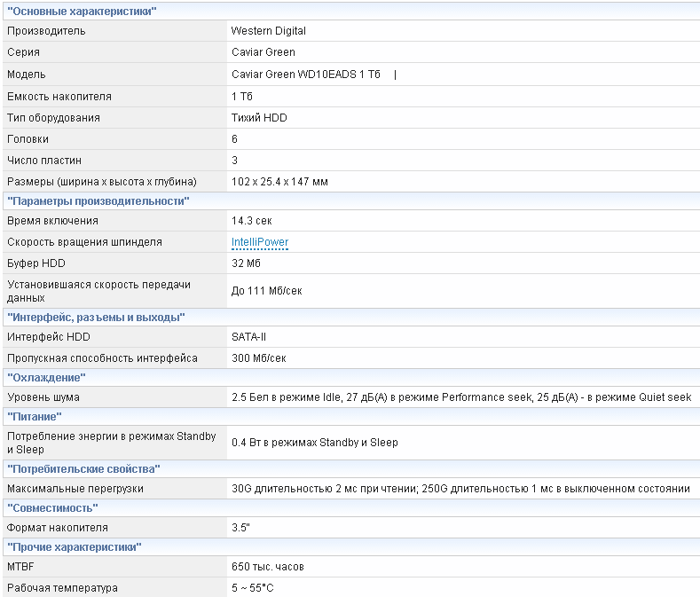Open the IntelliPower link
Viewport: 700px width, 597px height.
click(x=259, y=242)
